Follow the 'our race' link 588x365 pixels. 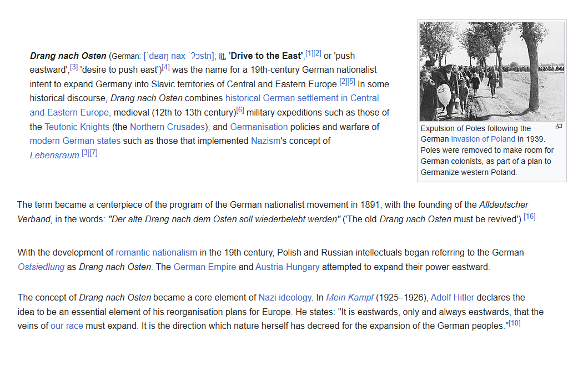(67, 326)
